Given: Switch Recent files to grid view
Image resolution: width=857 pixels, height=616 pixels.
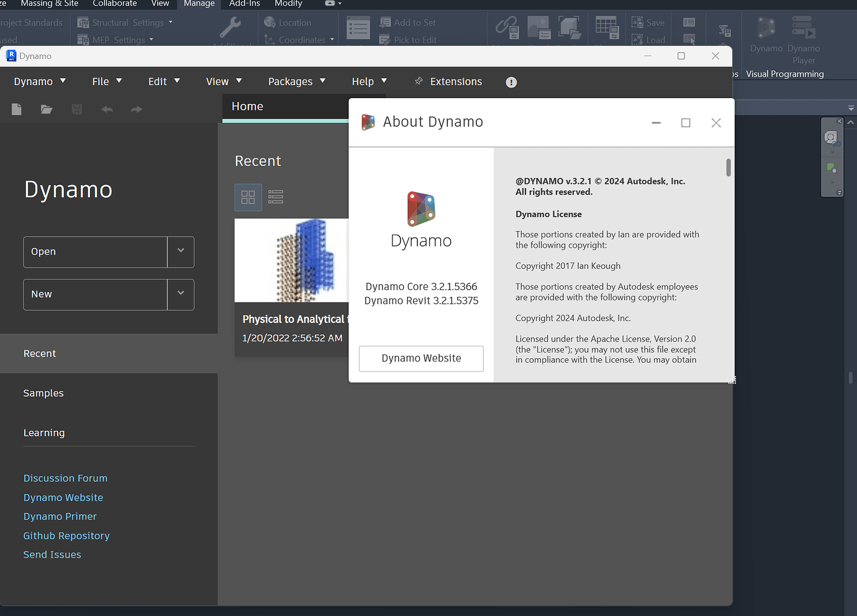Looking at the screenshot, I should (248, 197).
